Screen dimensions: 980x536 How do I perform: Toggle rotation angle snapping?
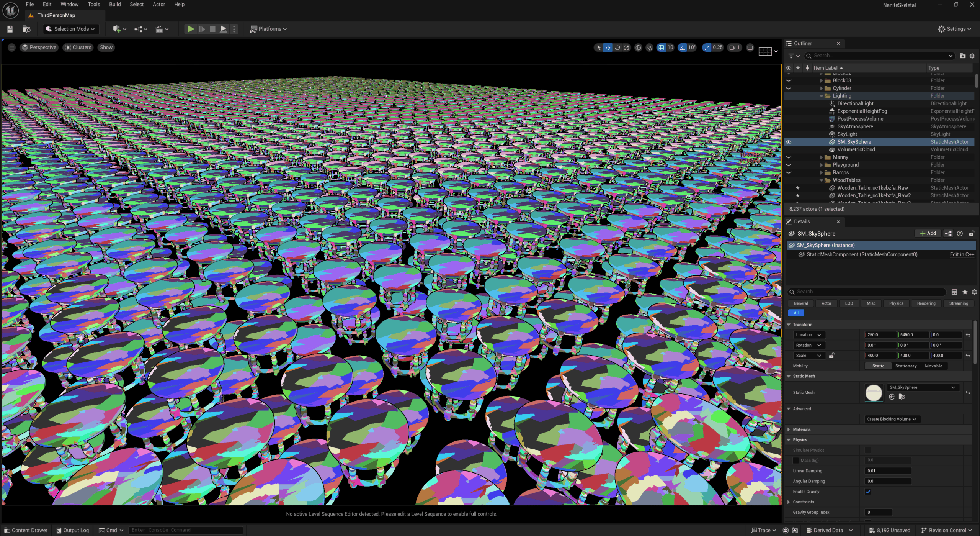[x=682, y=48]
